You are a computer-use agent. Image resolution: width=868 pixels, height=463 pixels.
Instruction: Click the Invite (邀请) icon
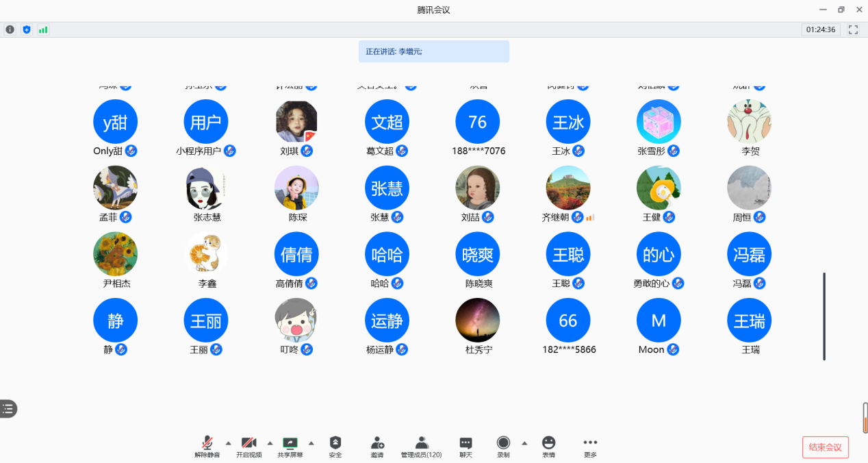tap(377, 447)
